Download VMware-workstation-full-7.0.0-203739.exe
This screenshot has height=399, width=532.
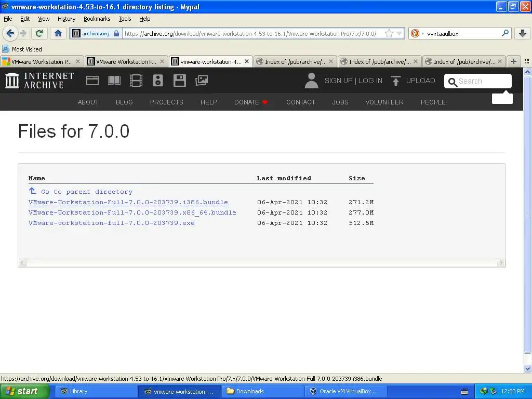(x=112, y=223)
